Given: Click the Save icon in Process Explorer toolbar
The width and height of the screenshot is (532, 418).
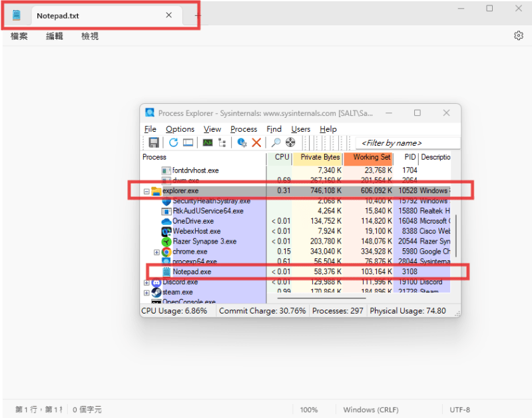Looking at the screenshot, I should click(x=154, y=142).
